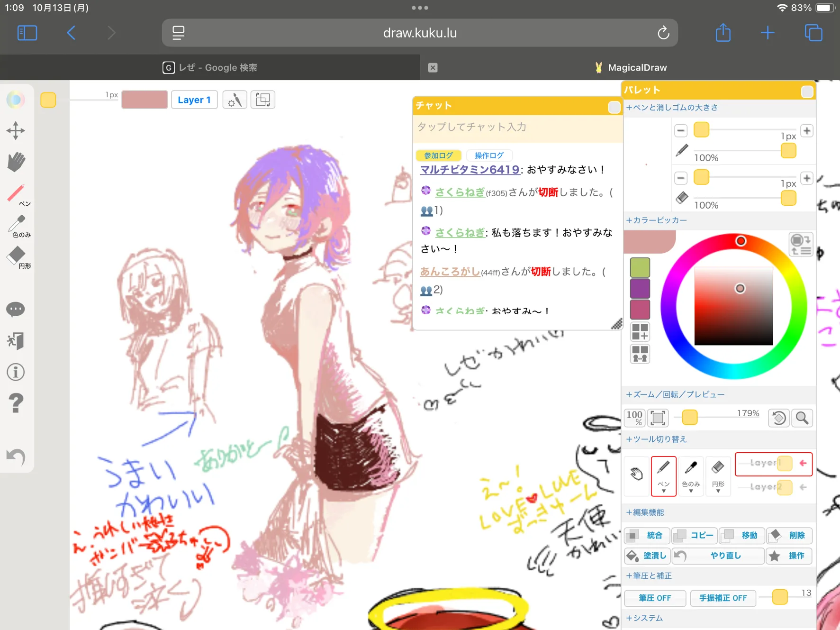Decrease eraser size with minus button
Image resolution: width=840 pixels, height=630 pixels.
pos(681,178)
